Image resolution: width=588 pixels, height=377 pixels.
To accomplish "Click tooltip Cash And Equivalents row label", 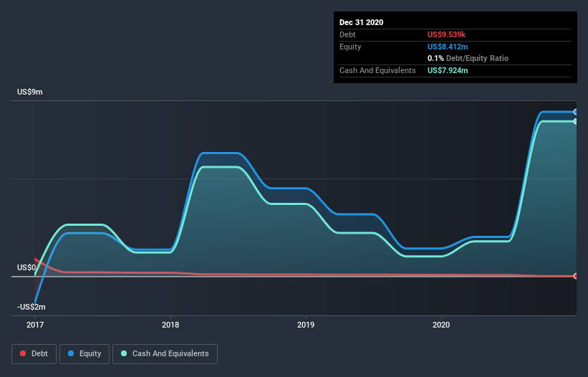I will pyautogui.click(x=377, y=70).
